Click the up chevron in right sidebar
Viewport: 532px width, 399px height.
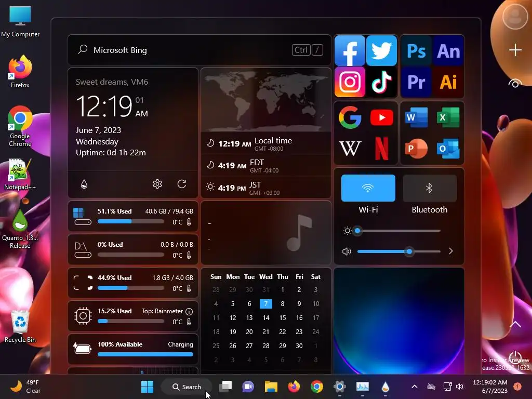[515, 324]
